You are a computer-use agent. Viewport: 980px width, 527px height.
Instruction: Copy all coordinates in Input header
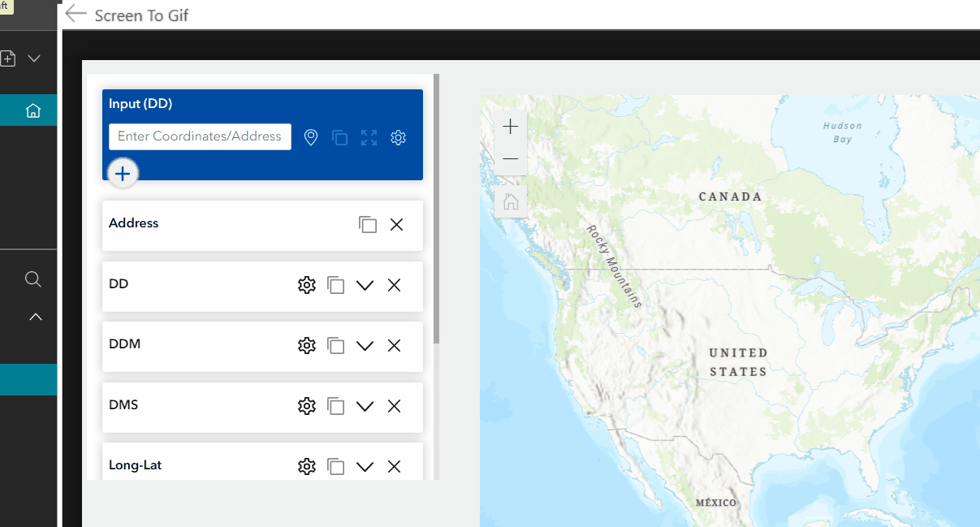339,137
